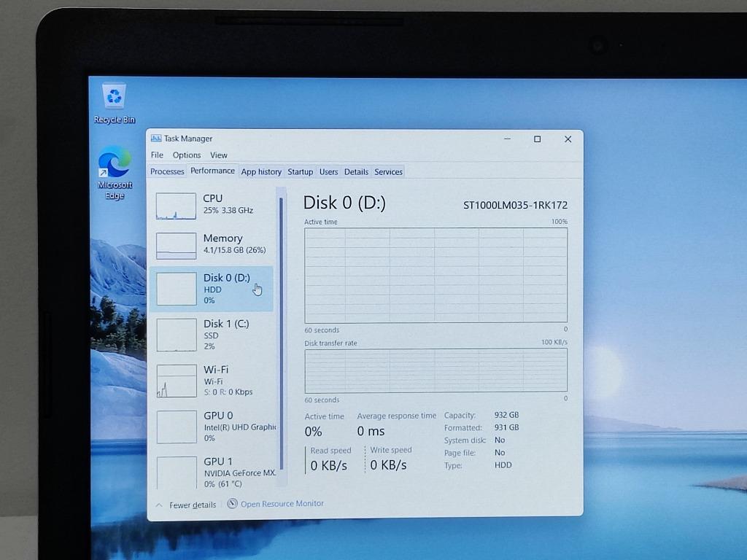Viewport: 747px width, 560px height.
Task: Select the GPU 1 mini graph
Action: [177, 472]
